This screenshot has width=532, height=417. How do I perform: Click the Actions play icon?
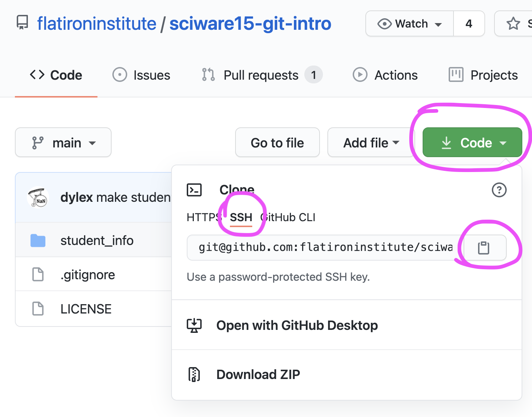tap(360, 75)
